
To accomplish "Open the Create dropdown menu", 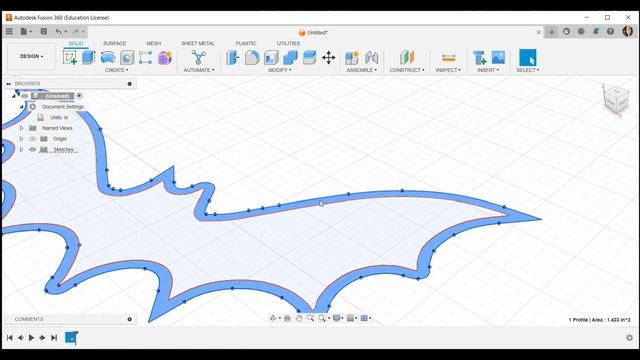I will 116,70.
